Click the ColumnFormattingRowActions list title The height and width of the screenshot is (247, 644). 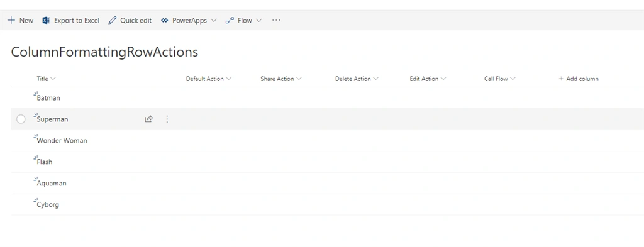coord(104,52)
